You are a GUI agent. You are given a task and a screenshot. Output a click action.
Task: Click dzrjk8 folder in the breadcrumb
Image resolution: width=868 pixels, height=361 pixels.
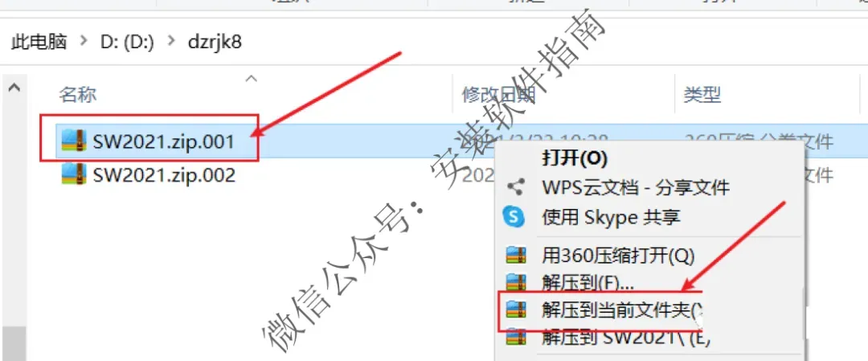[x=215, y=42]
